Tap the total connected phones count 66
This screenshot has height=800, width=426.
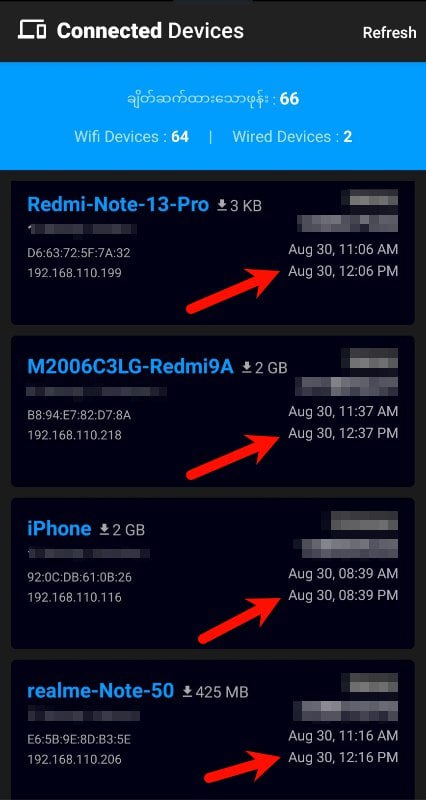point(289,99)
